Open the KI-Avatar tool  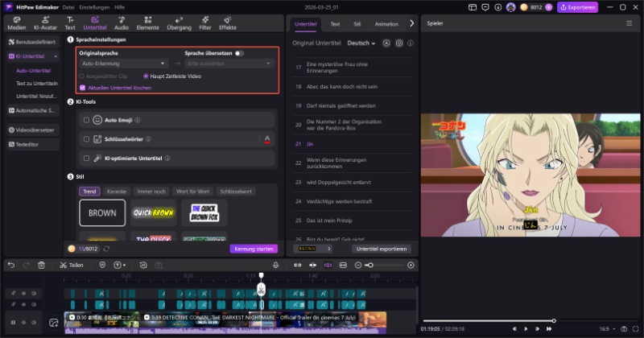tap(45, 23)
